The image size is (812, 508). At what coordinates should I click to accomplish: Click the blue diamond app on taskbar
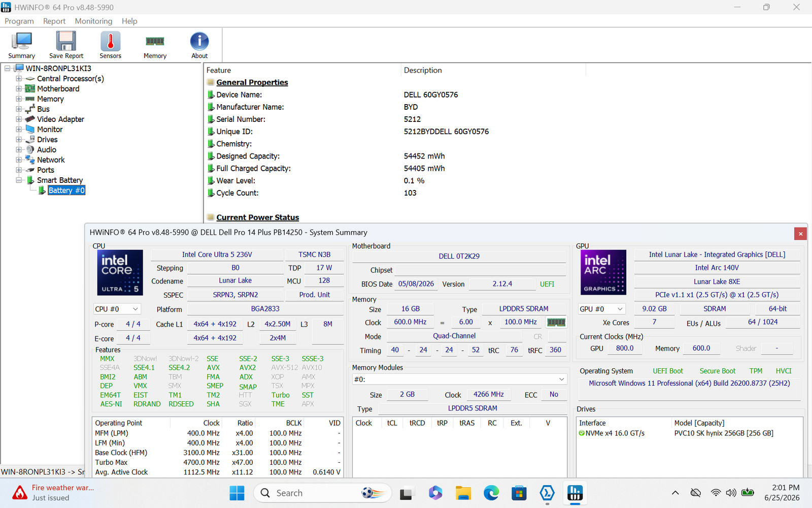click(547, 493)
